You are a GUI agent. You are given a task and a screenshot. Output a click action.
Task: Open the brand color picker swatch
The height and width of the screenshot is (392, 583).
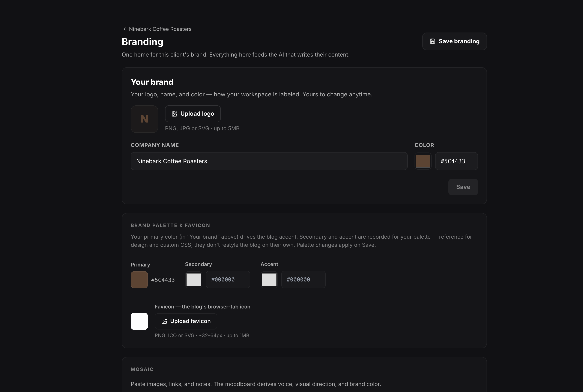[423, 161]
